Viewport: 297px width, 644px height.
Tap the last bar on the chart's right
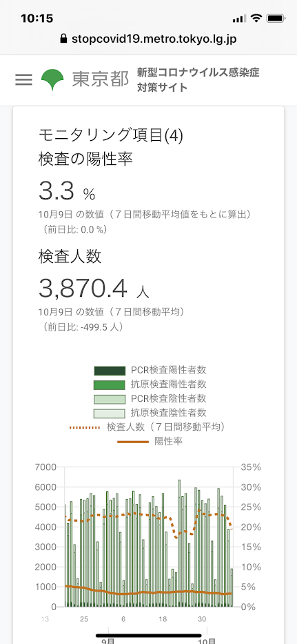coord(232,587)
